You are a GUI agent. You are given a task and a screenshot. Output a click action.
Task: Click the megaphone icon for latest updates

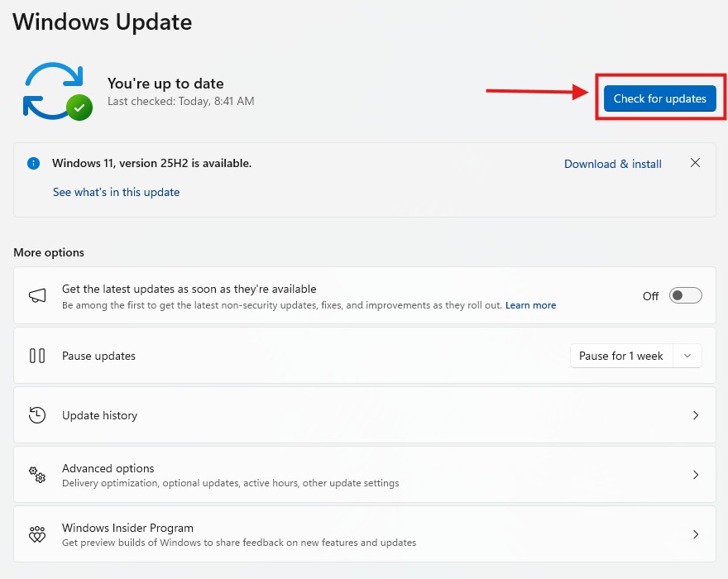pyautogui.click(x=37, y=296)
